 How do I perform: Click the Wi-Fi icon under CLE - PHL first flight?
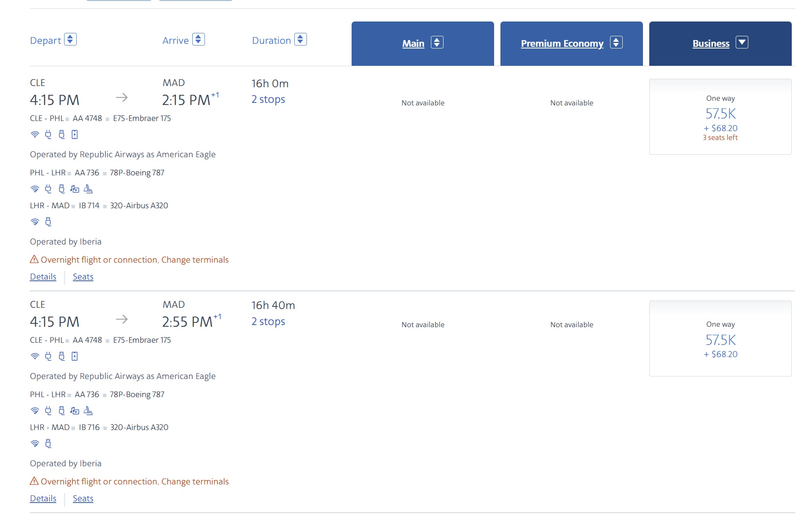click(35, 134)
